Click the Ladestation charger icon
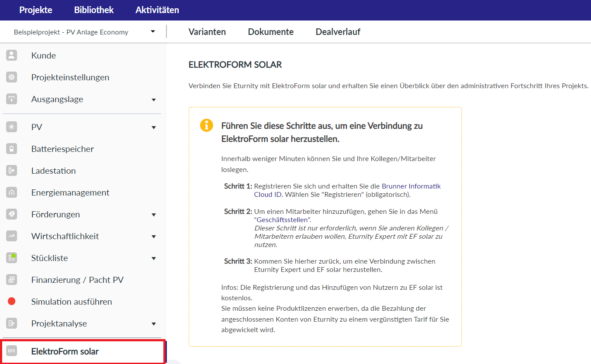This screenshot has width=591, height=364. (11, 171)
